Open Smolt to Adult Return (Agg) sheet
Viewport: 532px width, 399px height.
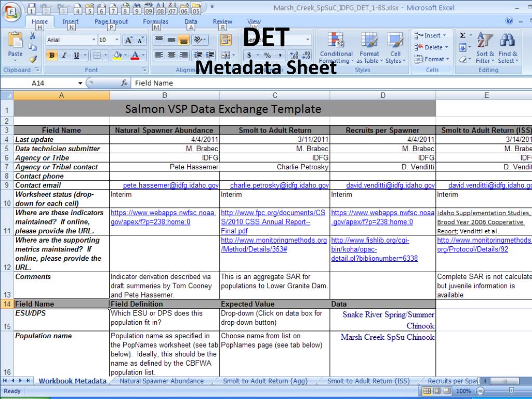pyautogui.click(x=265, y=381)
